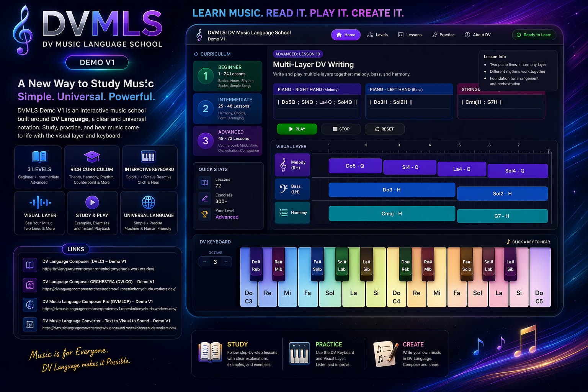
Task: Click the DV Language Composer (DVLC) icon
Action: (x=30, y=265)
